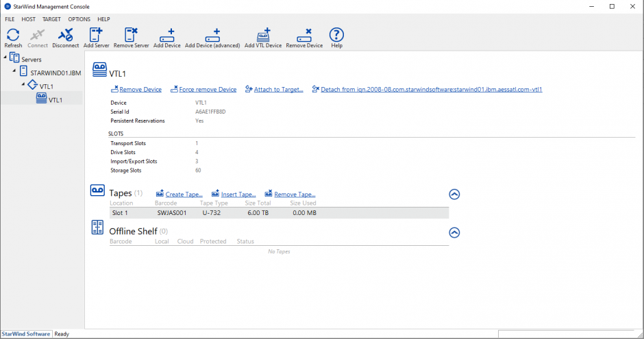Screen dimensions: 644x339
Task: Click the Add Device toolbar icon
Action: (166, 36)
